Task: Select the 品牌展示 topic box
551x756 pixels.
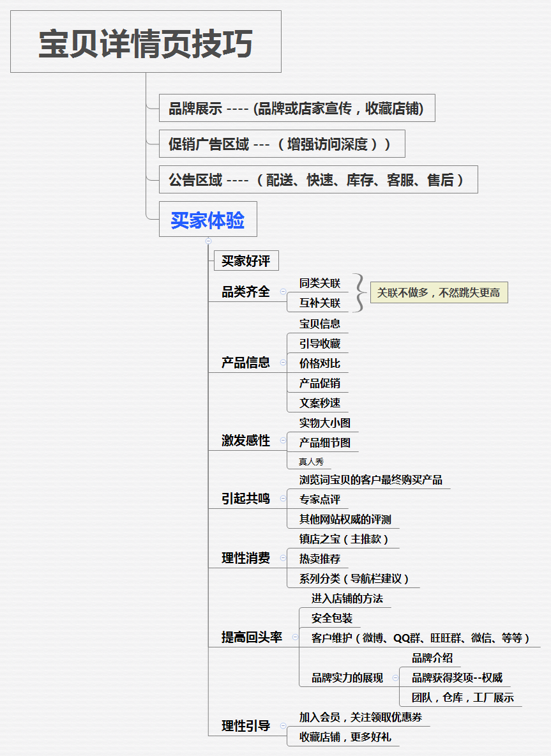Action: 297,108
